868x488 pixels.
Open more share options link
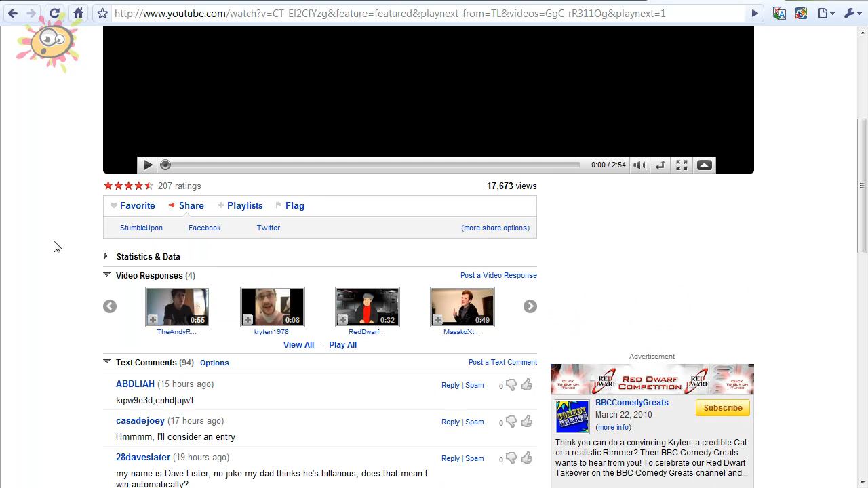[495, 228]
